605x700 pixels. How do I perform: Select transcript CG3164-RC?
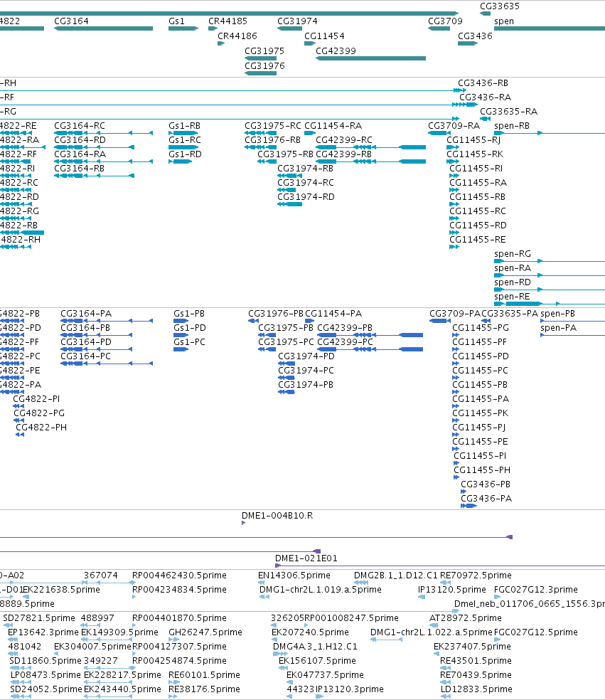tap(80, 126)
